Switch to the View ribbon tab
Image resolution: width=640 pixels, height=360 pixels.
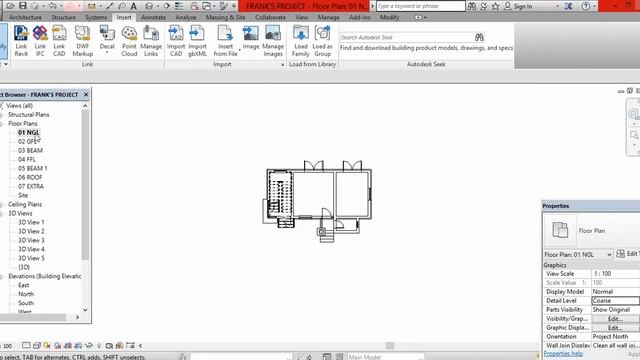pyautogui.click(x=302, y=18)
